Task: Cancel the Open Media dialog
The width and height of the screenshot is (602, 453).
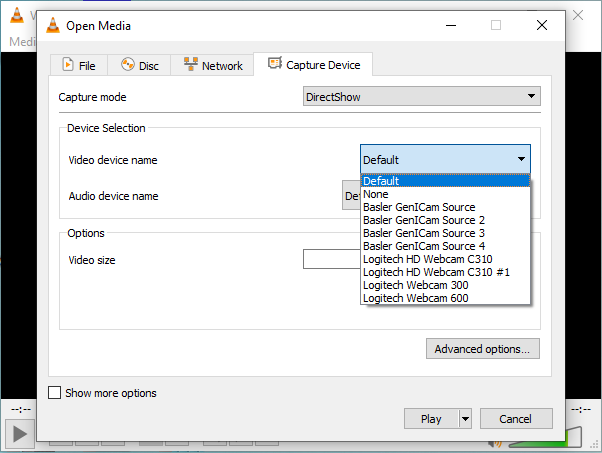Action: pos(516,418)
